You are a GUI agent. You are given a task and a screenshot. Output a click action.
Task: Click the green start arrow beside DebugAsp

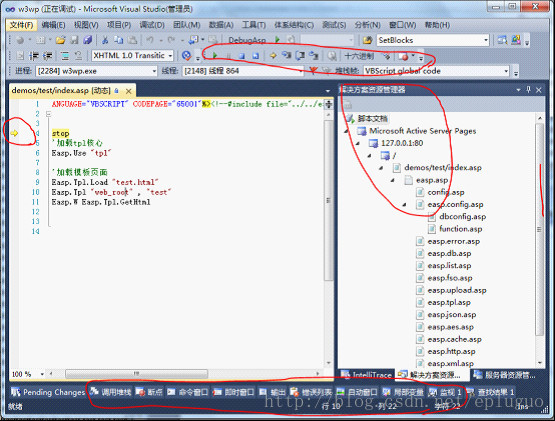[x=278, y=40]
